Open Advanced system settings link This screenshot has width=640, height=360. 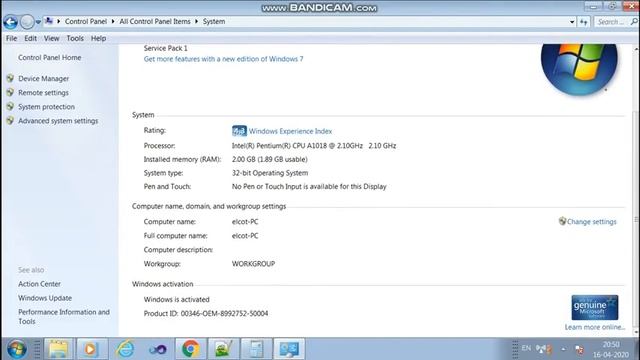[58, 121]
